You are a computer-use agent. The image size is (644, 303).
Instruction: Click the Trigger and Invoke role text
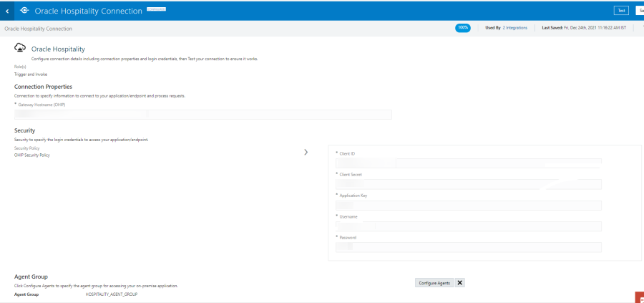[30, 74]
